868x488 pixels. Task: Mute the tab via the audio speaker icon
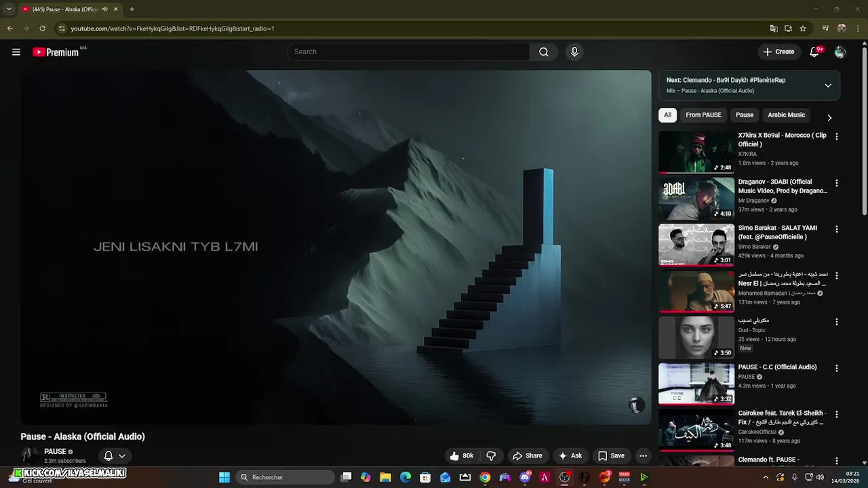coord(104,9)
